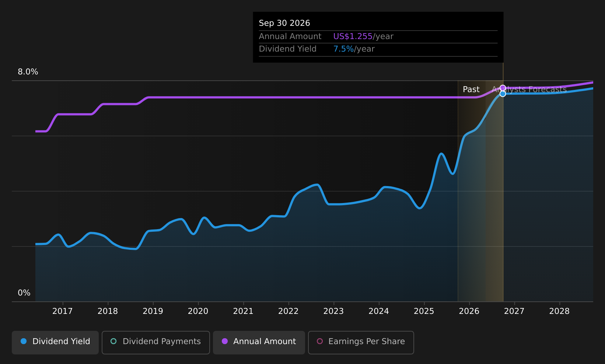Screen dimensions: 605x364
Task: Click the 2018 x-axis label
Action: [108, 311]
